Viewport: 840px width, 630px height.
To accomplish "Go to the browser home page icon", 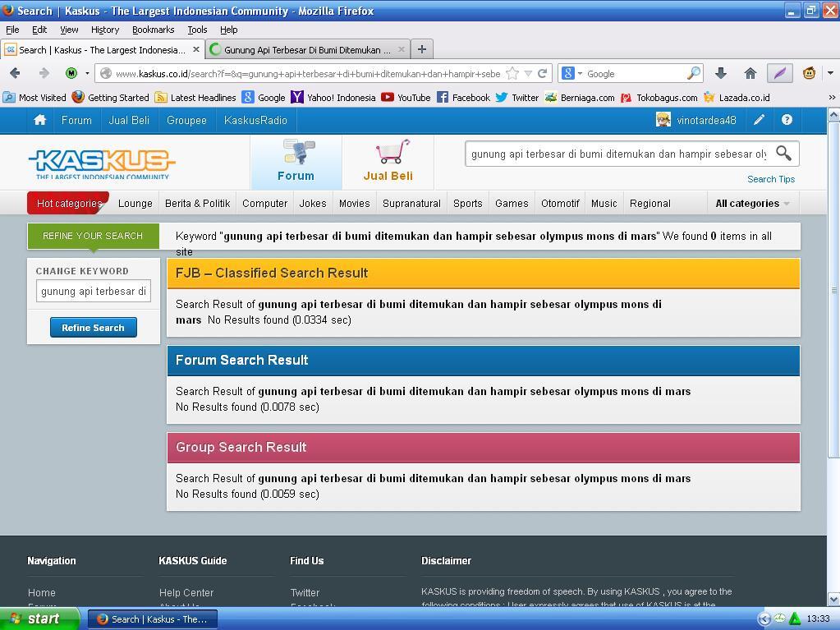I will pos(750,73).
